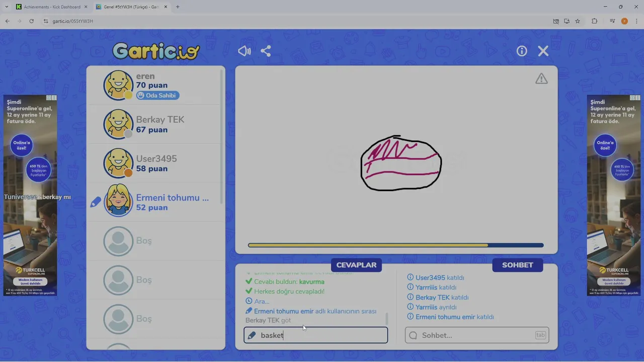Screen dimensions: 644x362
Task: Focus the answer input containing basket
Action: click(315, 335)
